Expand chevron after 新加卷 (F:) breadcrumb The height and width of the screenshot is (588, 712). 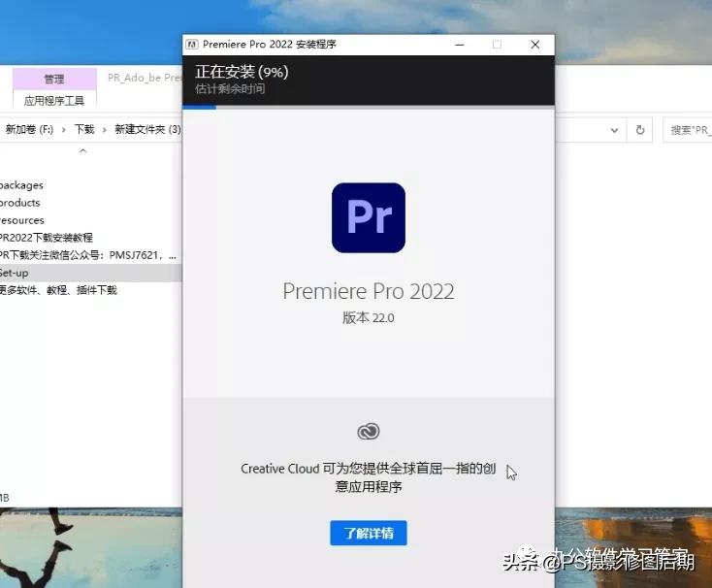click(64, 130)
